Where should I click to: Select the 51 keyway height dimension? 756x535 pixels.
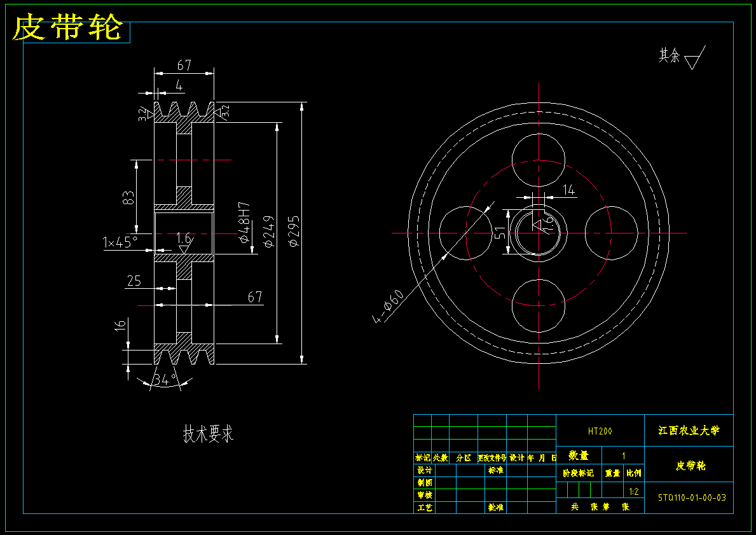tap(500, 233)
